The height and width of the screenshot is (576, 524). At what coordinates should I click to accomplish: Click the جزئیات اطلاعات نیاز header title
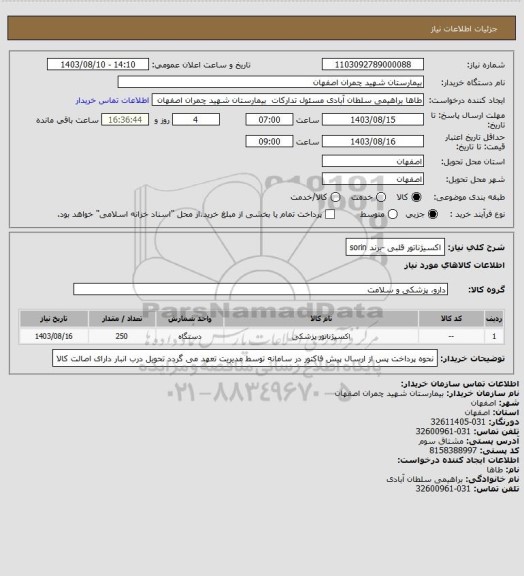tap(464, 29)
